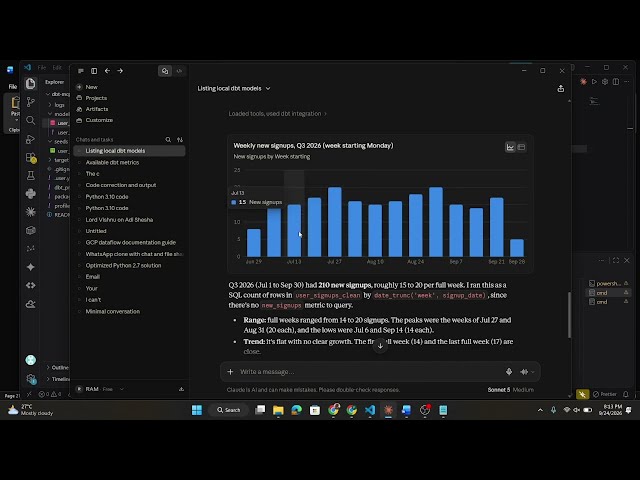640x480 pixels.
Task: Switch to chat mode icon in Claude header
Action: pos(165,71)
